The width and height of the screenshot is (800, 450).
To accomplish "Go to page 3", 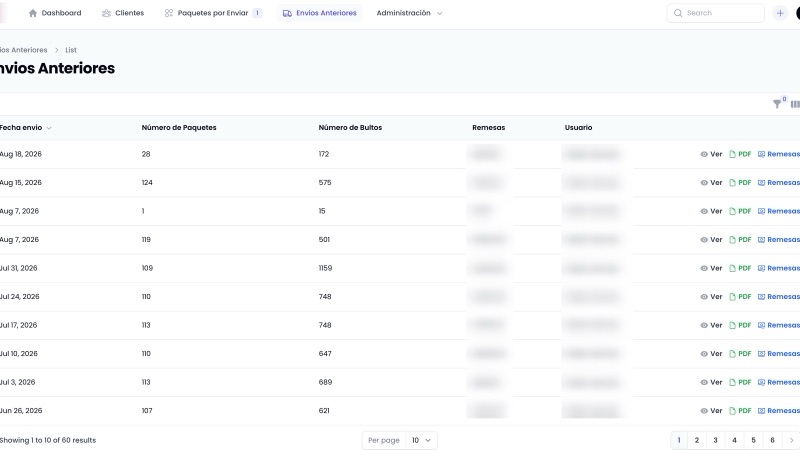I will pyautogui.click(x=715, y=440).
